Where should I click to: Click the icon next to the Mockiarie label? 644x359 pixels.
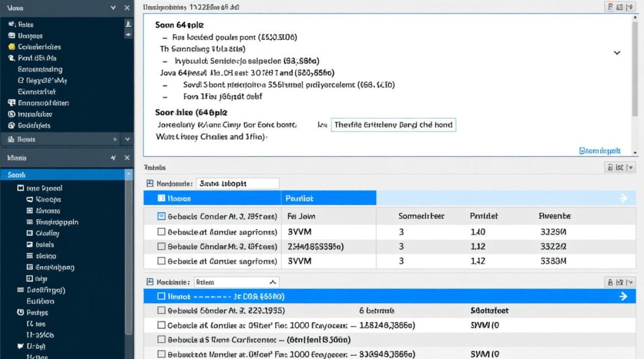tap(150, 282)
